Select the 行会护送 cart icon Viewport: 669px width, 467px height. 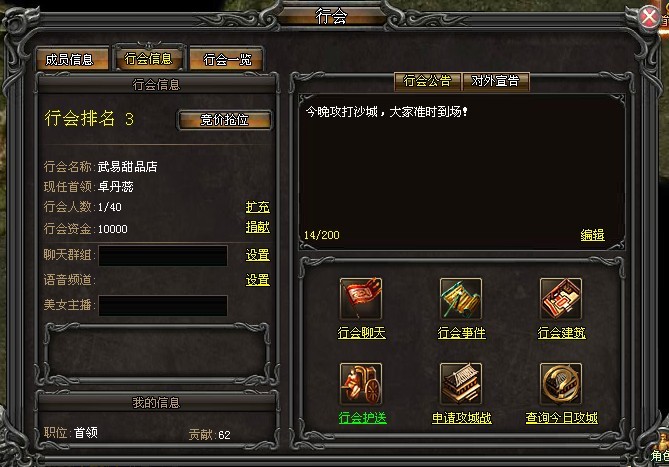(x=361, y=384)
